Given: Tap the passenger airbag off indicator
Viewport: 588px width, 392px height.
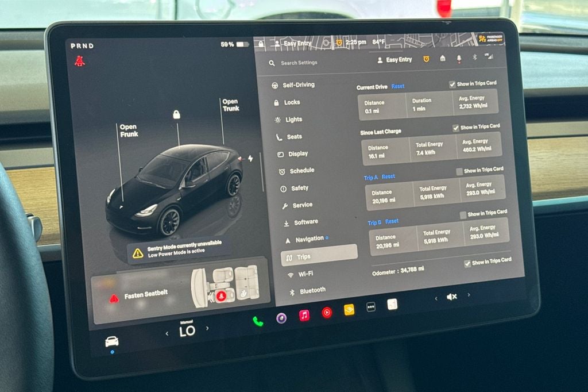Looking at the screenshot, I should (x=490, y=39).
